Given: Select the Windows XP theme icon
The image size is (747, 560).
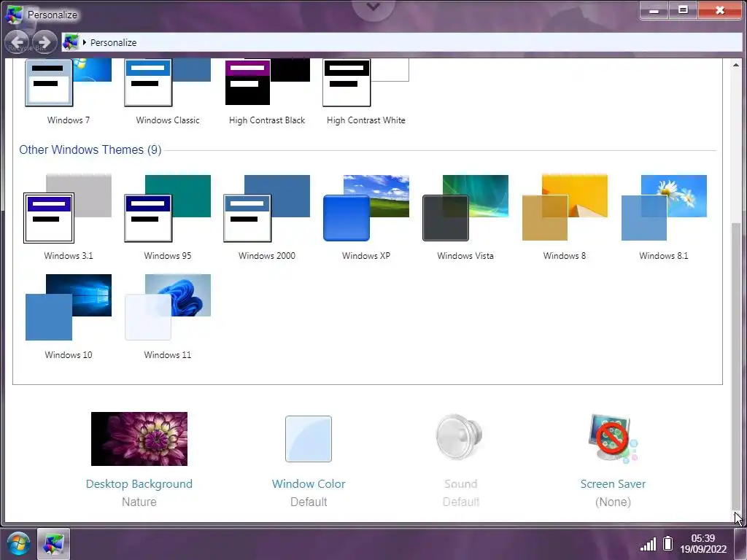Looking at the screenshot, I should (366, 208).
